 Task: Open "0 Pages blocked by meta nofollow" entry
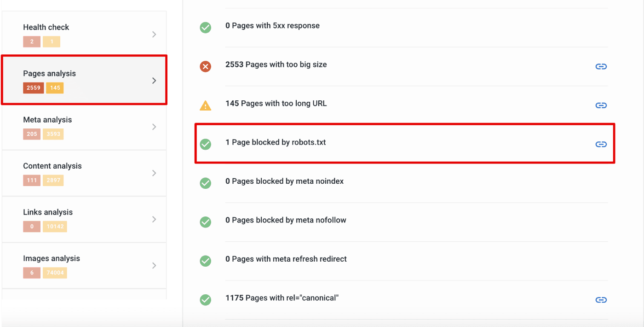[x=286, y=220]
